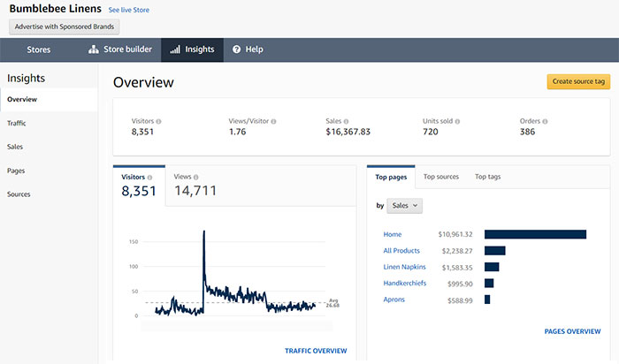Click the Store builder sitemap icon
Viewport: 619px width, 364px height.
(x=94, y=49)
